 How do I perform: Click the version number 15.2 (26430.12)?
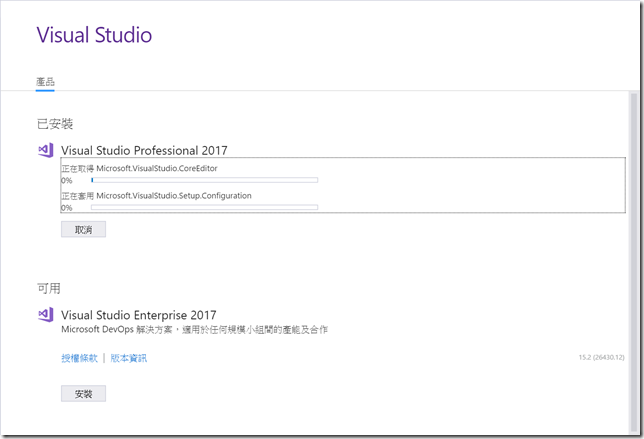tap(601, 357)
